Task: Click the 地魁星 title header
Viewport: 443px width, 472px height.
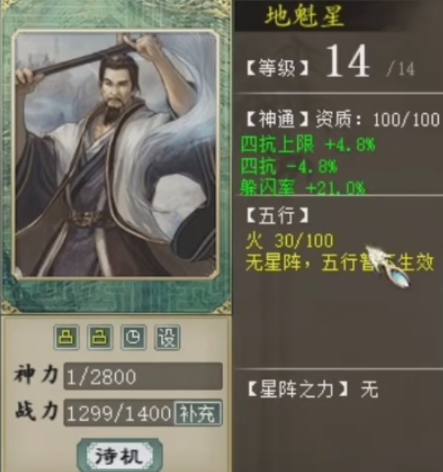Action: coord(304,16)
